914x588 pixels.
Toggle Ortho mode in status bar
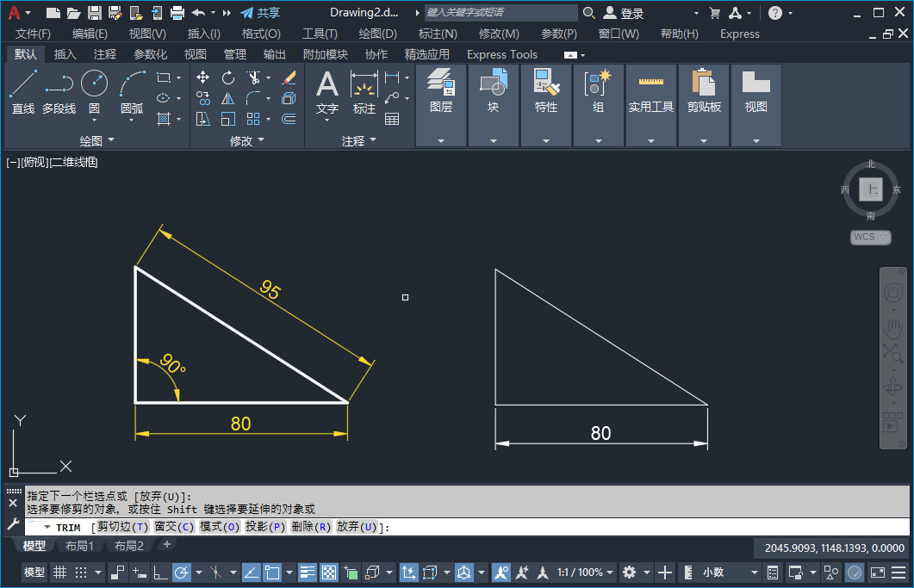161,573
